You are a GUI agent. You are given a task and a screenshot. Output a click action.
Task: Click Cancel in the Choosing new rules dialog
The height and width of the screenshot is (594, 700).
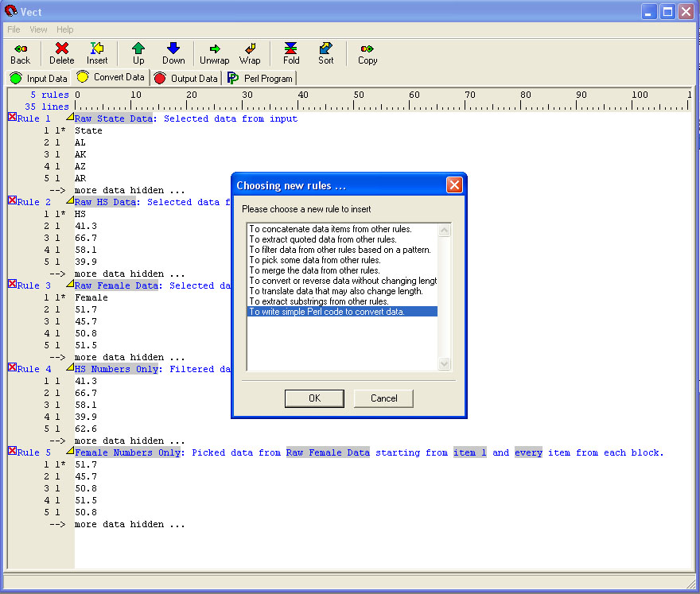383,398
